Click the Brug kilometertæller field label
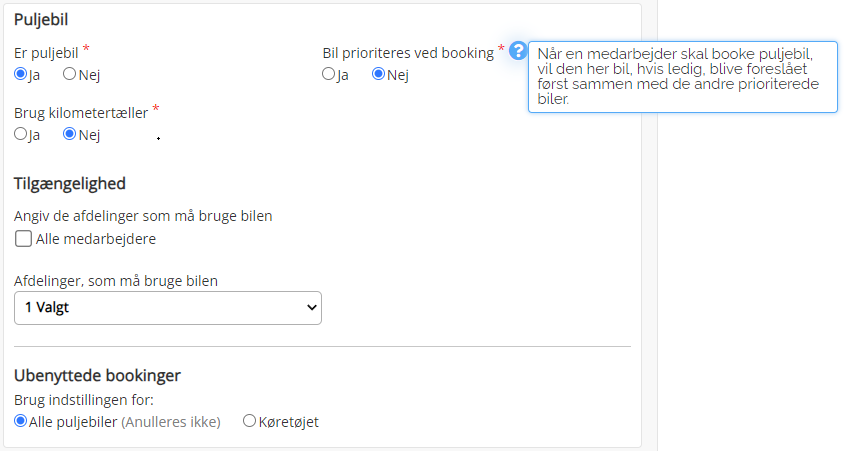This screenshot has width=845, height=451. tap(81, 113)
